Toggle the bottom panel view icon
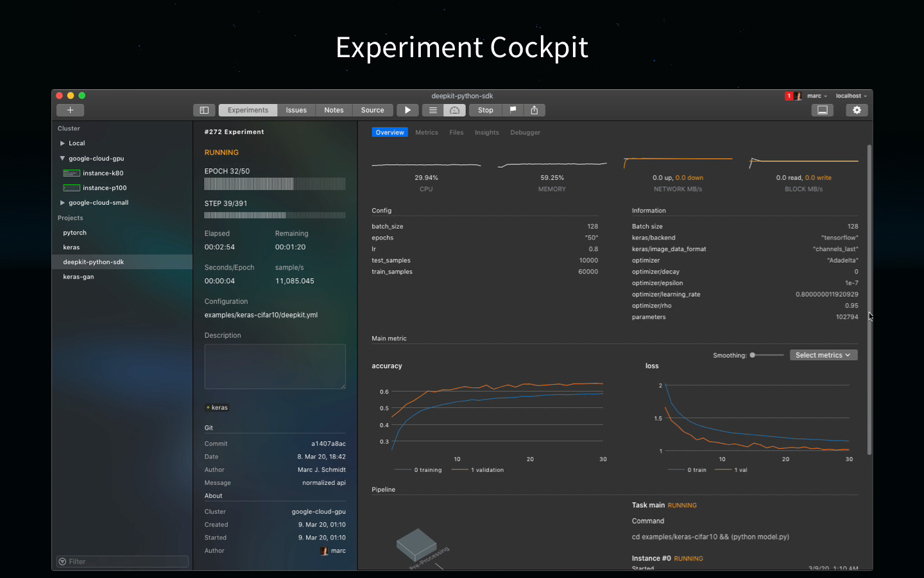924x578 pixels. pos(823,110)
